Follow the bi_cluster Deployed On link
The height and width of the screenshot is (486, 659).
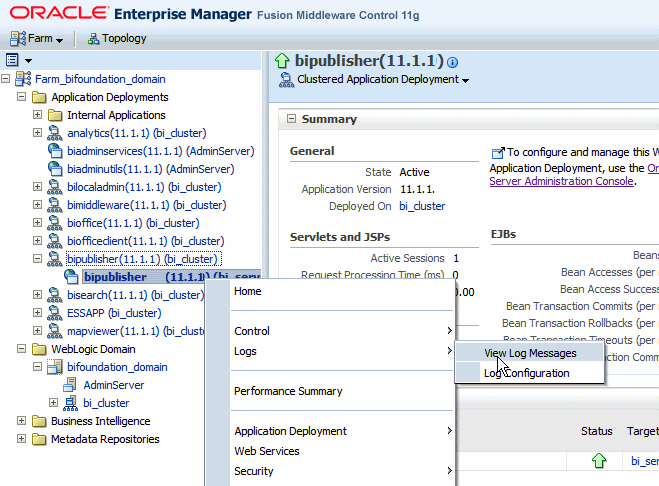[x=422, y=206]
